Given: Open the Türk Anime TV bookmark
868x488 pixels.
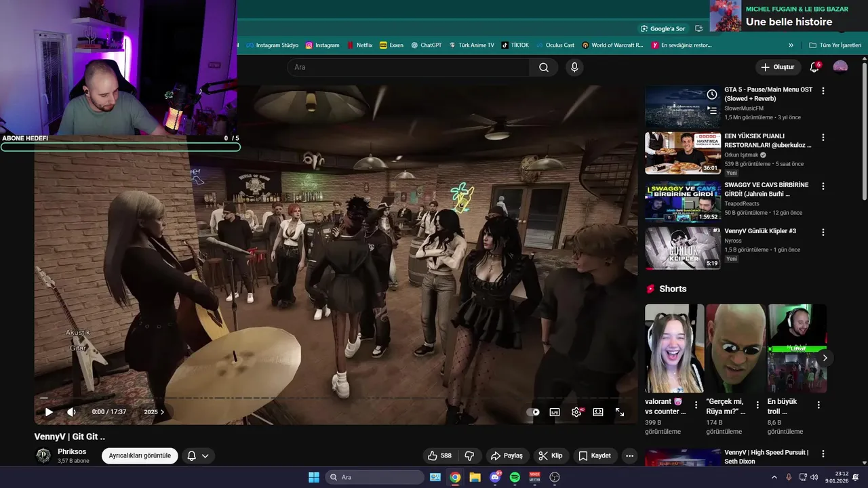Looking at the screenshot, I should pos(471,45).
